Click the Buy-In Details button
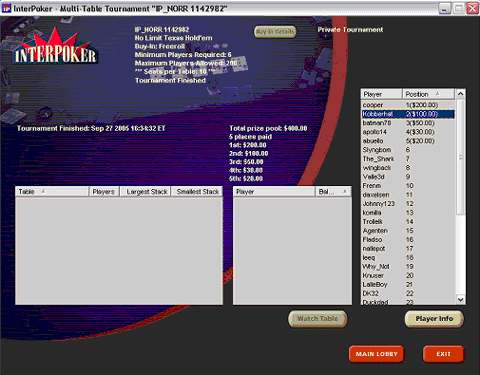 tap(275, 32)
